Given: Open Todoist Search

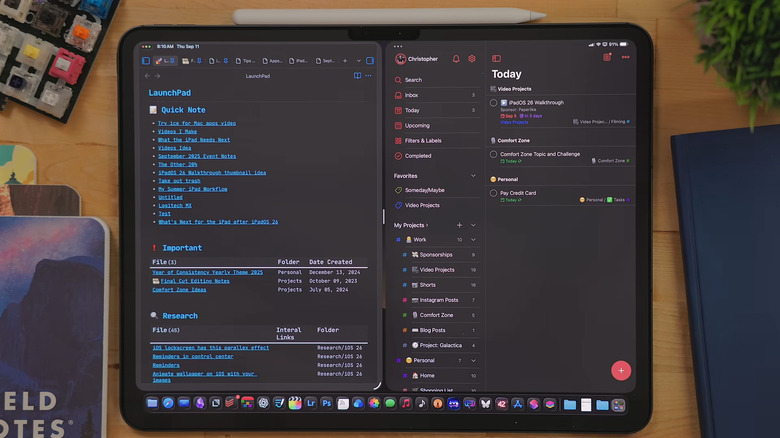Looking at the screenshot, I should (435, 80).
